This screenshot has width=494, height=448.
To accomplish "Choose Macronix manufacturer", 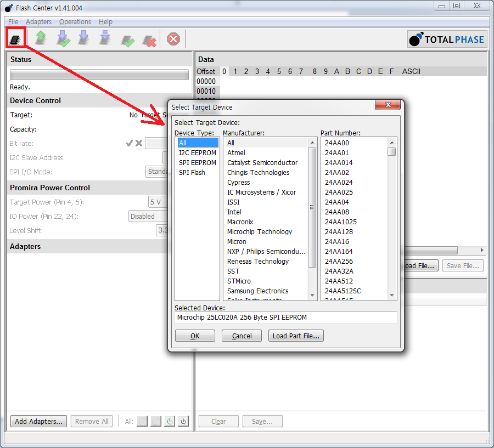I will tap(266, 222).
